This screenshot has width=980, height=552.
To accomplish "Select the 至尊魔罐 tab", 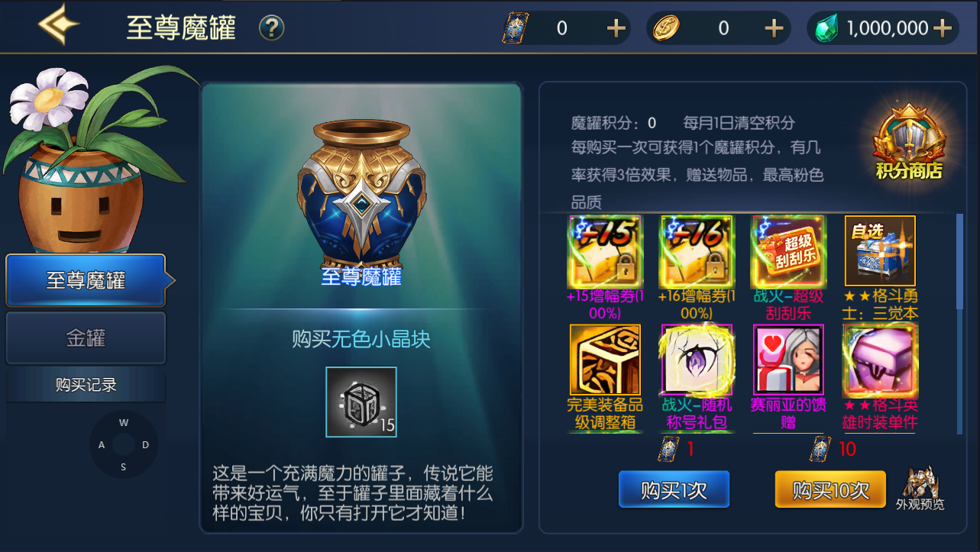I will click(86, 280).
